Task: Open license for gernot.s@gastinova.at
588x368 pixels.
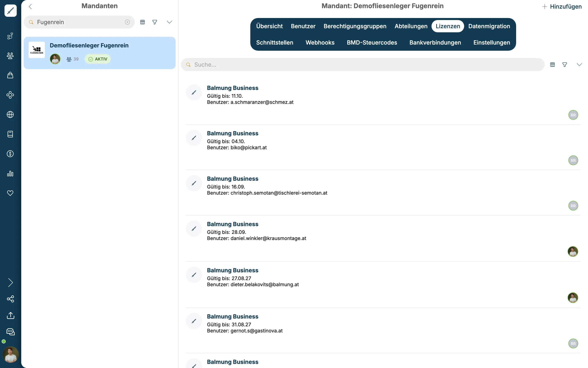Action: (x=383, y=331)
